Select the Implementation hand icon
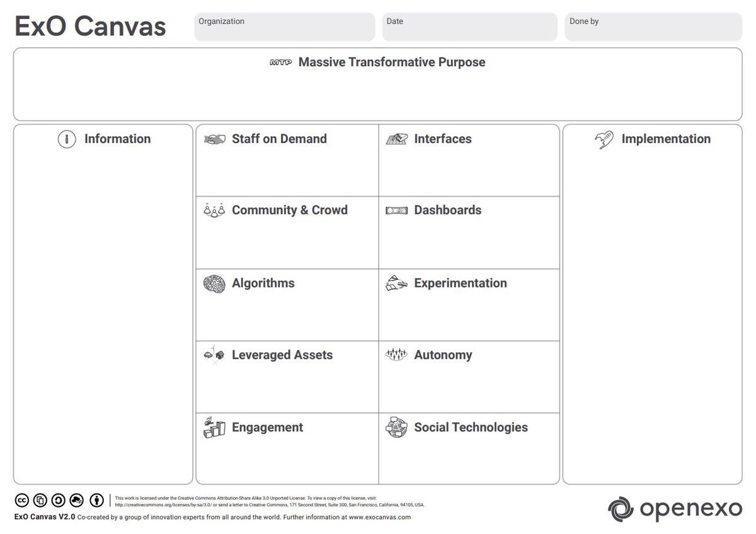 coord(605,139)
